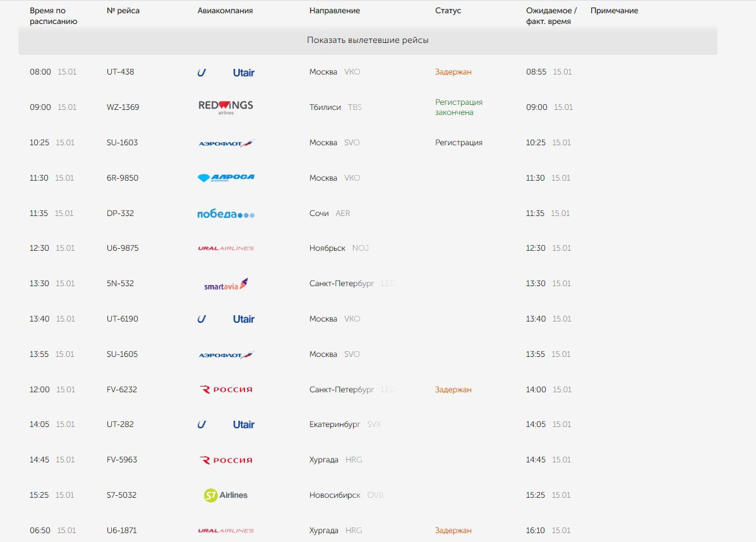Screen dimensions: 756x542
Task: Click Aeroflot logo on flight SU-1603
Action: point(225,143)
